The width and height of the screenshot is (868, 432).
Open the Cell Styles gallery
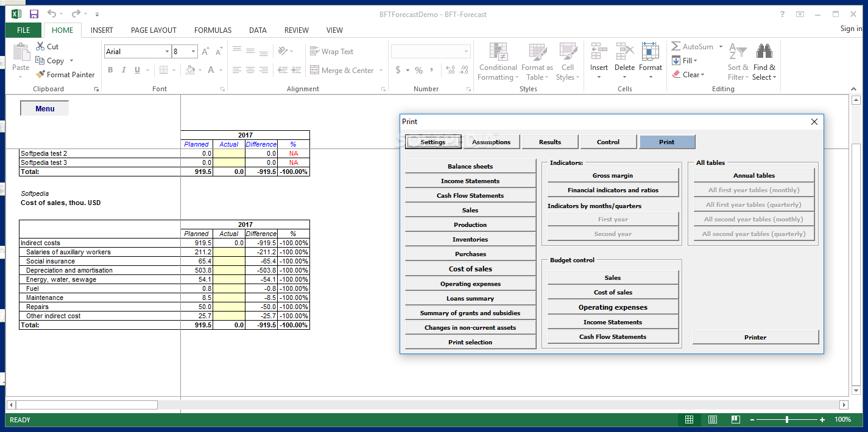coord(568,61)
